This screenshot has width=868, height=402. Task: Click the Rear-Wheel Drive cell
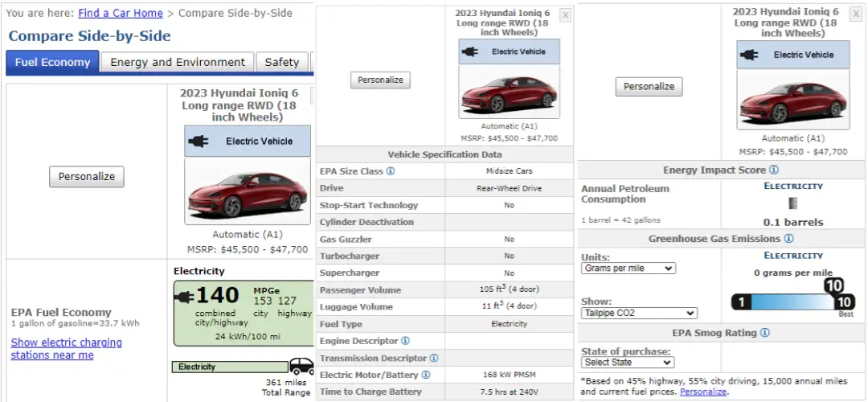pos(510,188)
